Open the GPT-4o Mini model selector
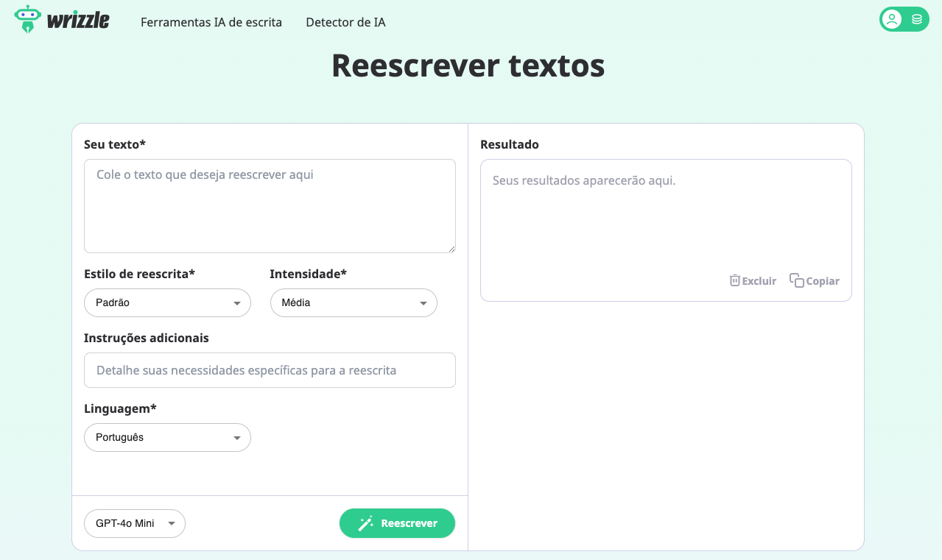Screen dimensions: 942x560 pyautogui.click(x=135, y=523)
